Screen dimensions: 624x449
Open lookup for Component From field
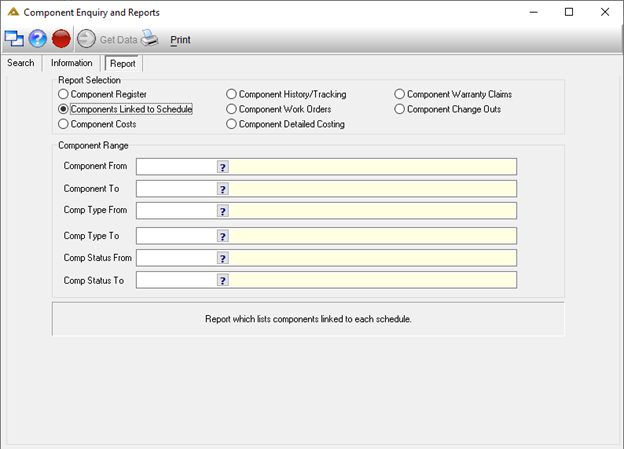coord(222,167)
